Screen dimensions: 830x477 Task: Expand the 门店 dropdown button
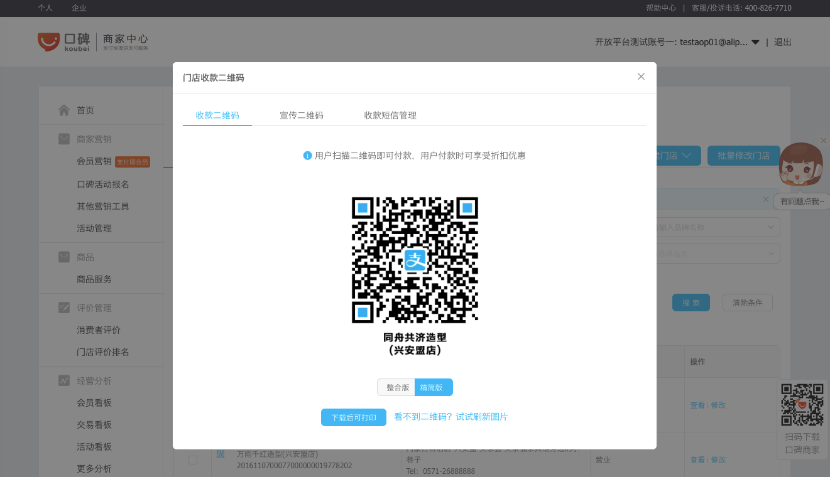coord(679,156)
